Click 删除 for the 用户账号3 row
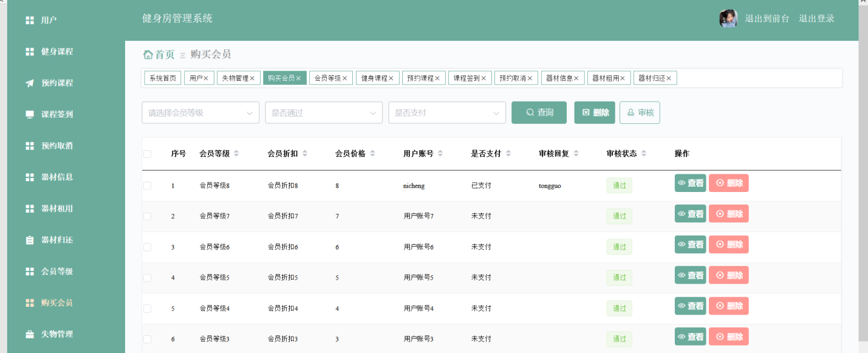868x353 pixels. [729, 337]
